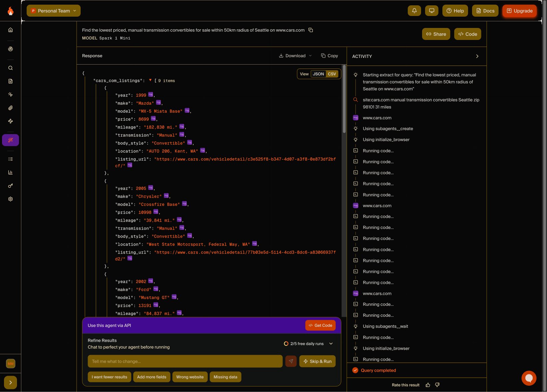The height and width of the screenshot is (392, 547).
Task: Click the Code button near Share
Action: pos(468,34)
